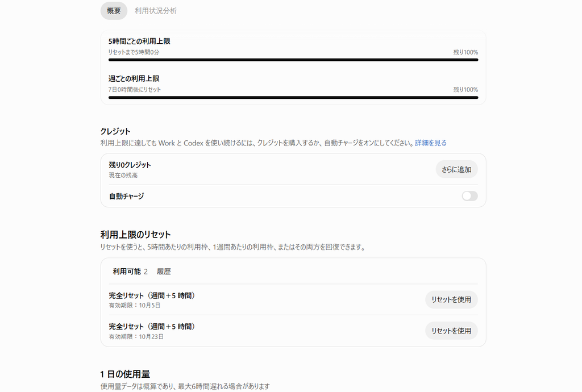Click the 5時間ごとの利用上限 progress bar

point(293,60)
